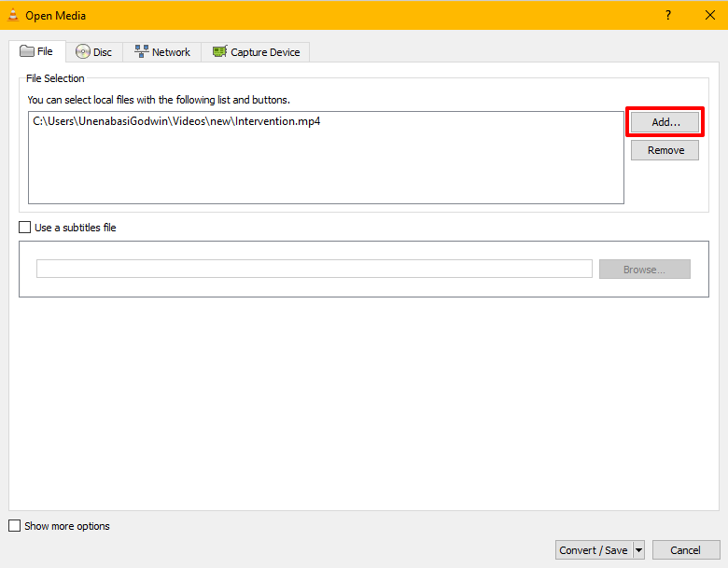The width and height of the screenshot is (728, 568).
Task: Switch to the Network tab
Action: tap(162, 52)
